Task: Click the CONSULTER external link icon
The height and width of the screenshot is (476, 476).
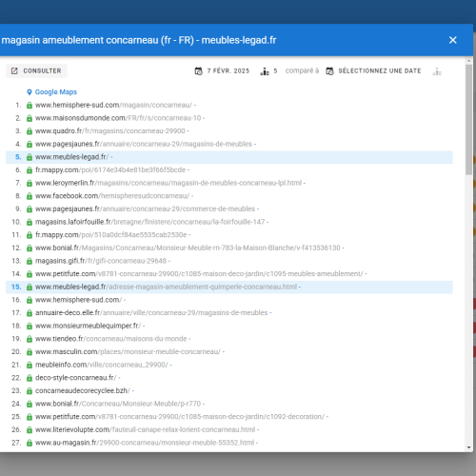Action: tap(14, 70)
